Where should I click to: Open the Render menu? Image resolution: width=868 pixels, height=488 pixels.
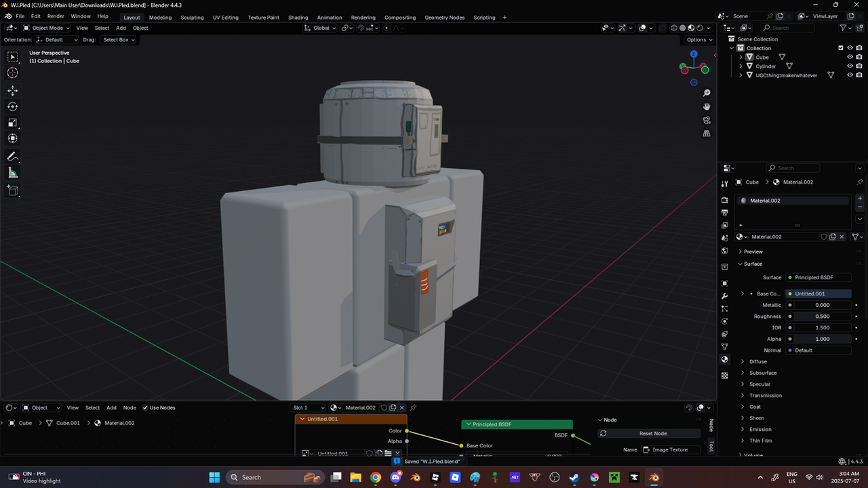[x=56, y=16]
